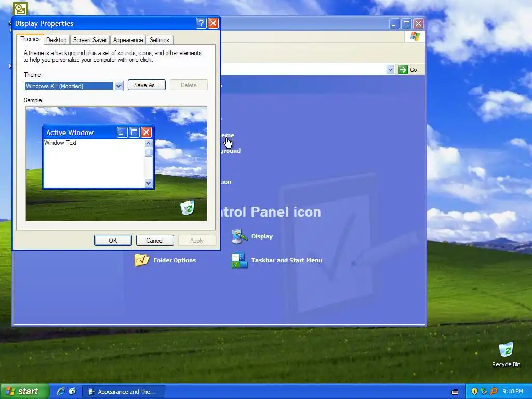Click the Folder Options link label

[175, 260]
